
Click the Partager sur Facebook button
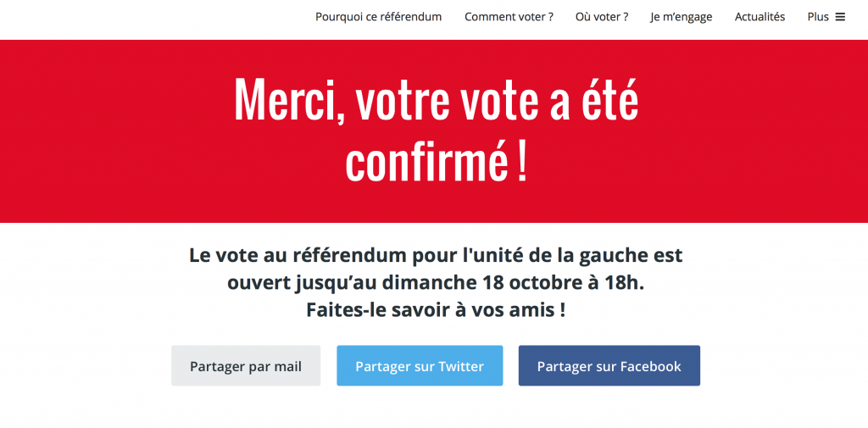click(609, 366)
